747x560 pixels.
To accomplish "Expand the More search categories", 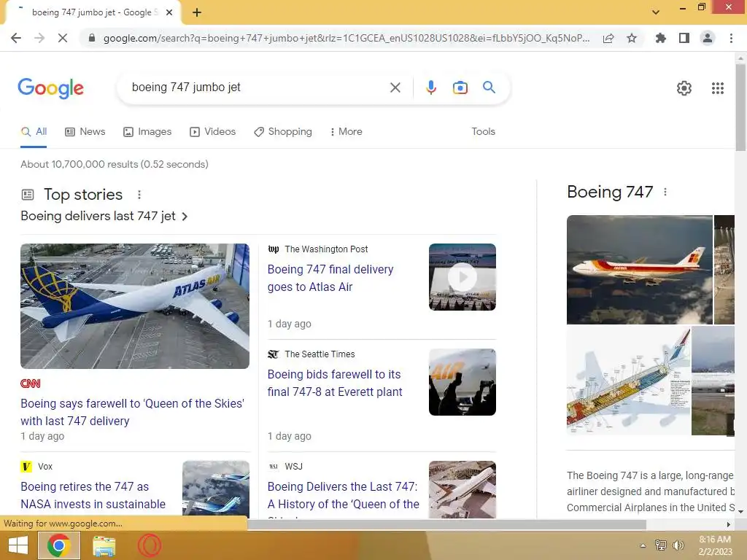I will (347, 132).
